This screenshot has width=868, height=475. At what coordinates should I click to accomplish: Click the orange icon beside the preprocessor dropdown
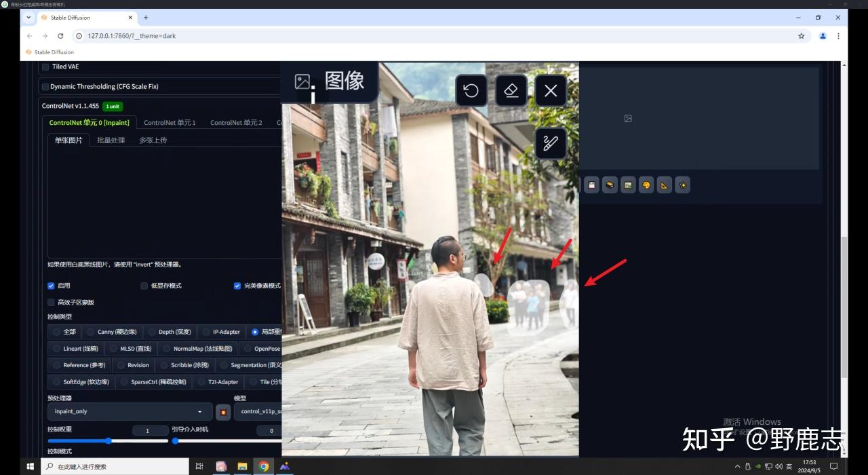click(x=222, y=411)
